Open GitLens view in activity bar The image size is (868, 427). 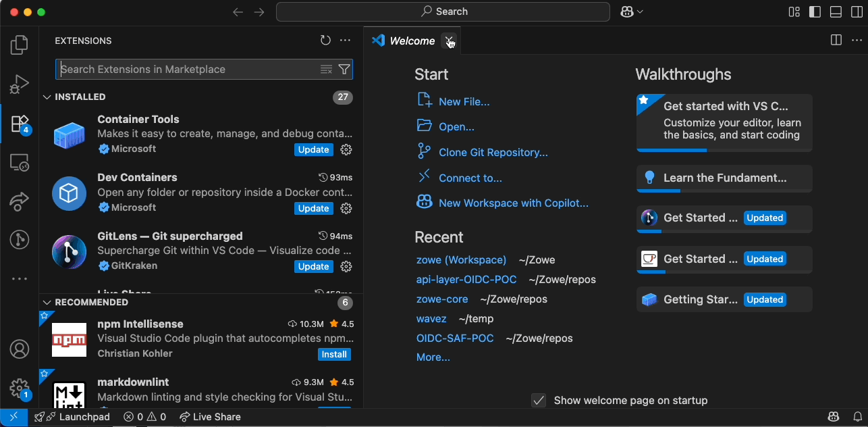19,239
